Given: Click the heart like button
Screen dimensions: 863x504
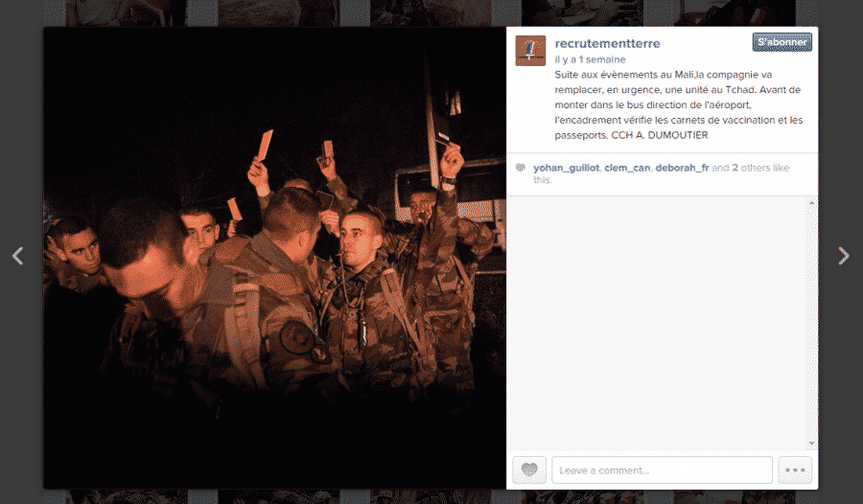Looking at the screenshot, I should coord(529,470).
